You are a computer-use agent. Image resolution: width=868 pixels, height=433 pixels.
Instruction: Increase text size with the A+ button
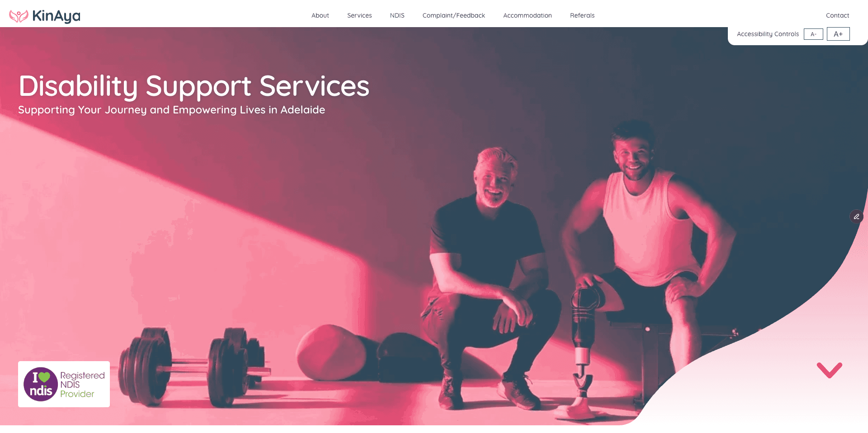click(x=838, y=34)
